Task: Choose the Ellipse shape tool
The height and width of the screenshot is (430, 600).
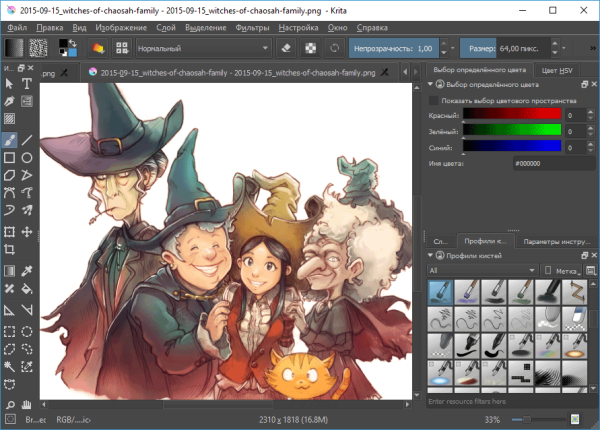Action: [27, 158]
